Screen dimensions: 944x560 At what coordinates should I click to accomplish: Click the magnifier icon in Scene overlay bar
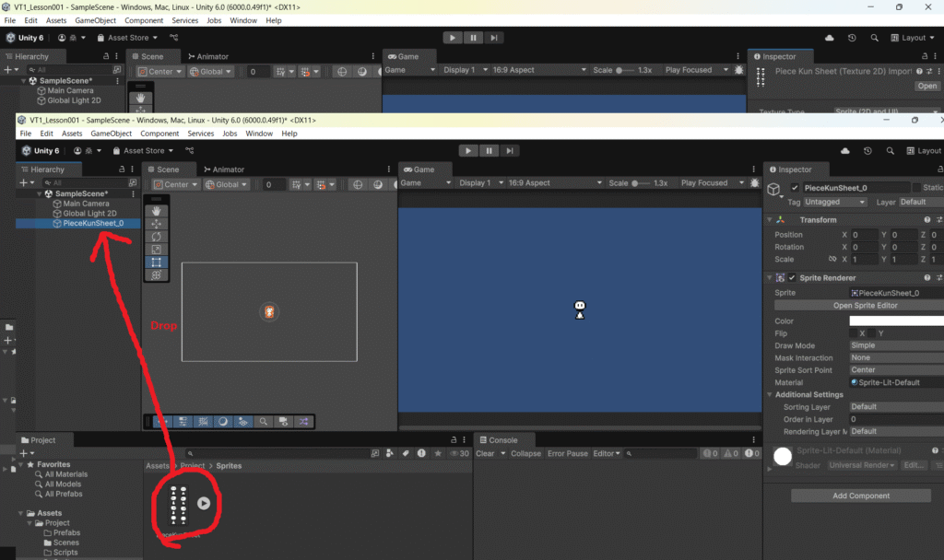[263, 422]
